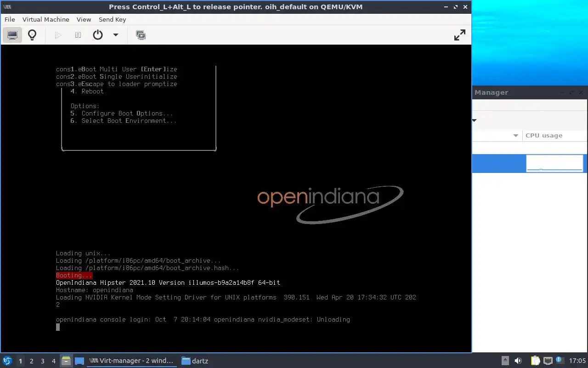Image resolution: width=588 pixels, height=368 pixels.
Task: Open the File menu
Action: [x=10, y=19]
